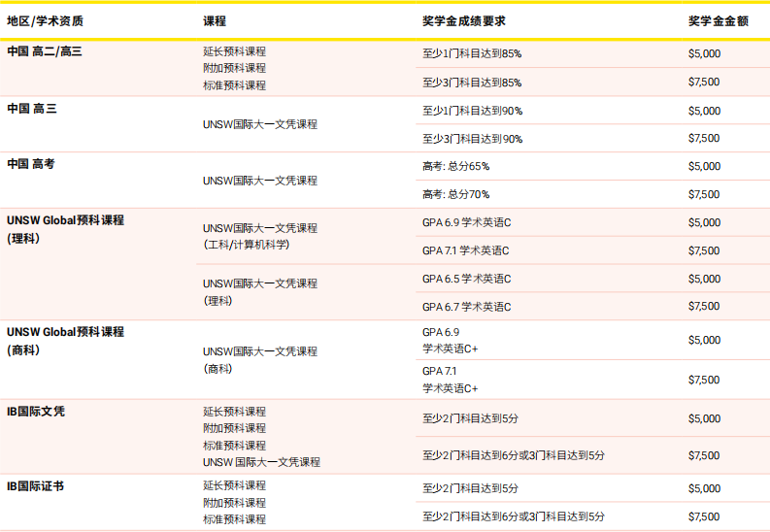Screen dimensions: 770x532
Task: Click the 奖学金成绩要求 column header
Action: coord(463,21)
